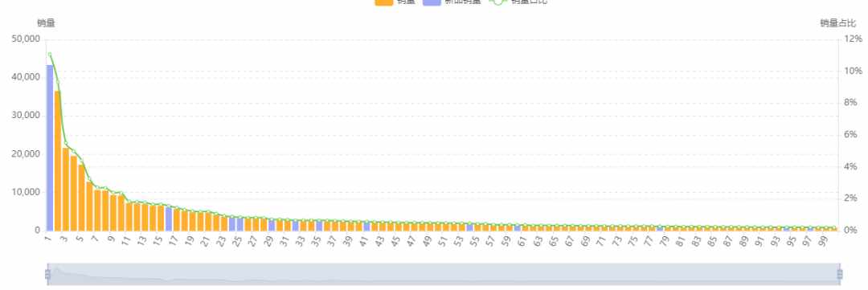Screen dimensions: 868x290
Task: Toggle the green 销量占比 line legend
Action: coord(518,2)
